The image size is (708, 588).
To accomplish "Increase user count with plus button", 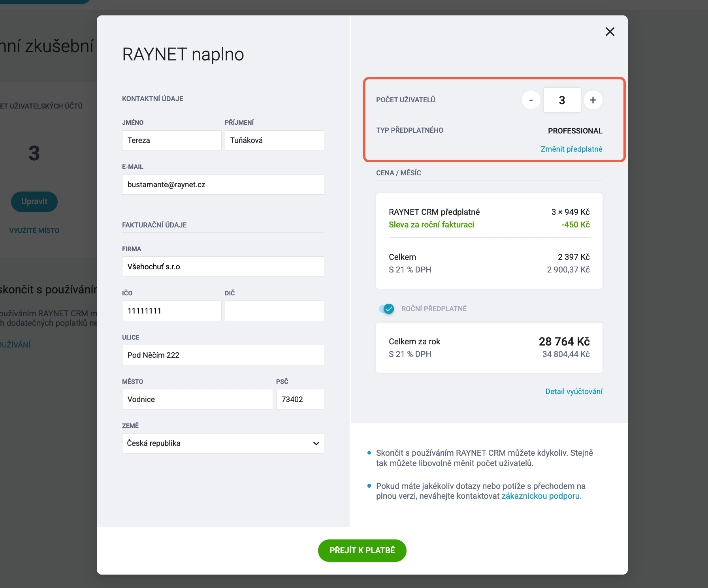I will pyautogui.click(x=593, y=100).
